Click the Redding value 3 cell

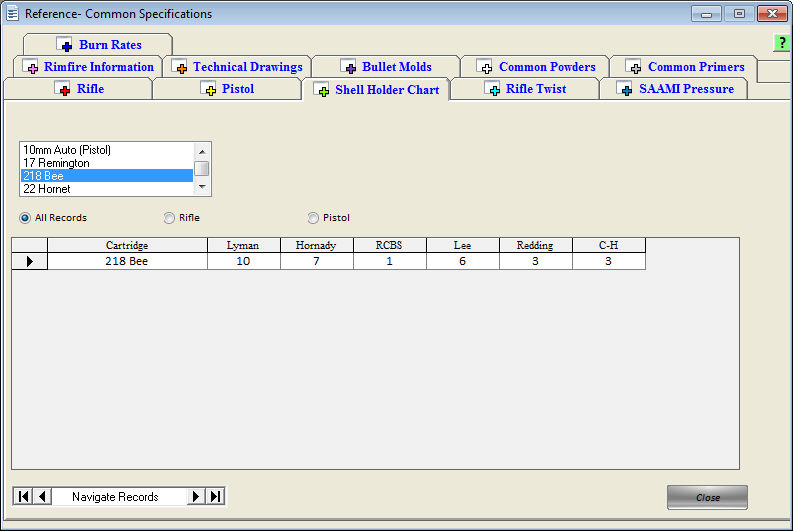tap(535, 261)
